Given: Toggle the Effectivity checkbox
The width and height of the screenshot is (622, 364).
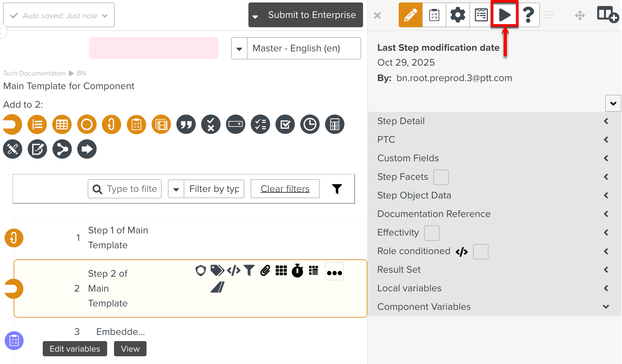Looking at the screenshot, I should coord(431,233).
